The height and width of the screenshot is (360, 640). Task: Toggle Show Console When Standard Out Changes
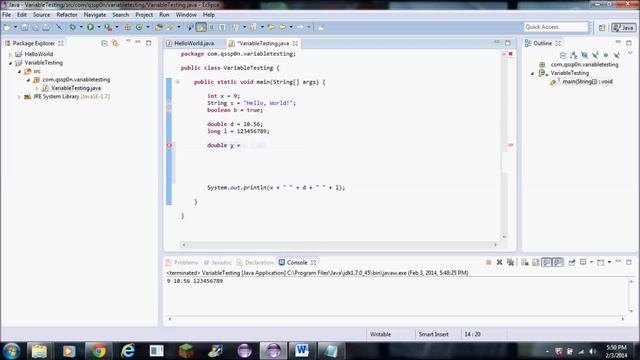547,262
